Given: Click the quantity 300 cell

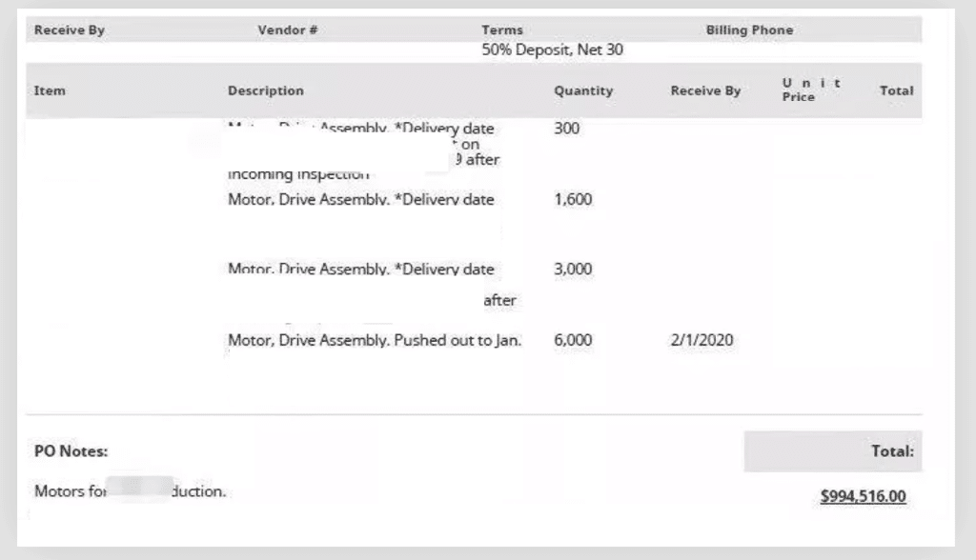Looking at the screenshot, I should pos(566,129).
